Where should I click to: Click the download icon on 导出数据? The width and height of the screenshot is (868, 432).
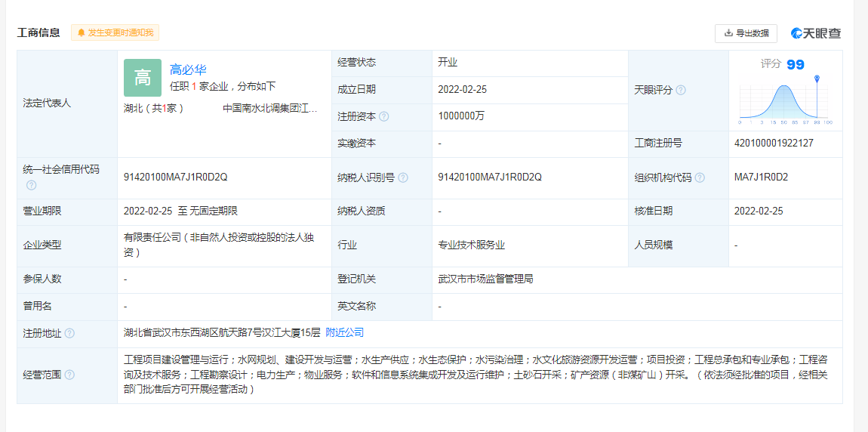728,33
